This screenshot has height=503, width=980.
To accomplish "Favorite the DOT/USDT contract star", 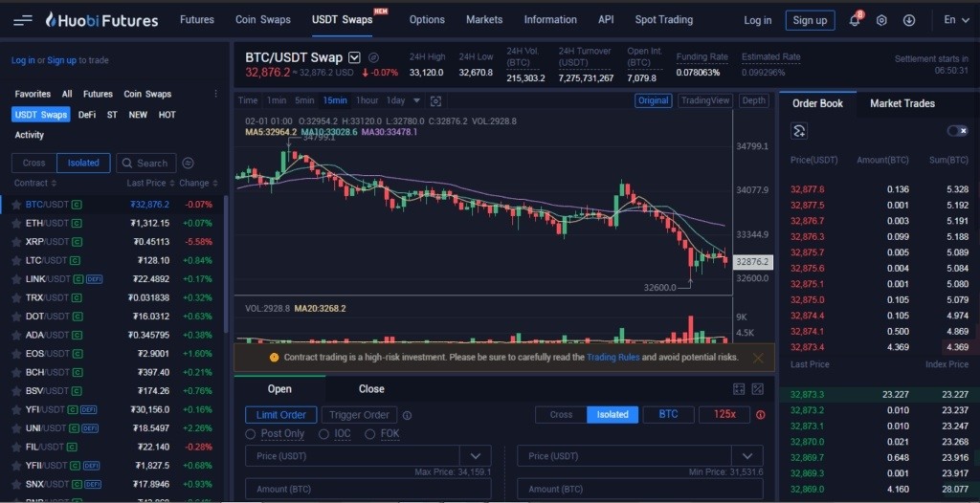I will [x=17, y=317].
